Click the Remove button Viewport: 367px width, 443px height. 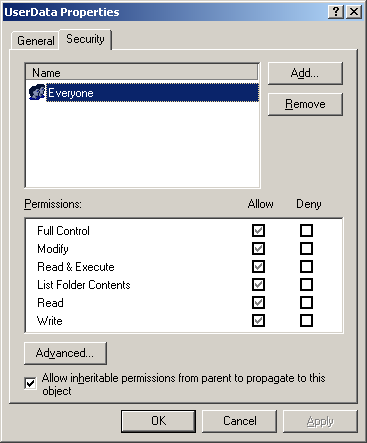(x=305, y=104)
